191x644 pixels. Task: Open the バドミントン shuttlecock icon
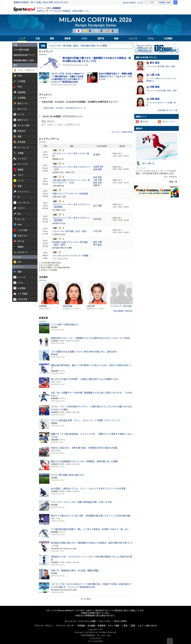point(15,192)
